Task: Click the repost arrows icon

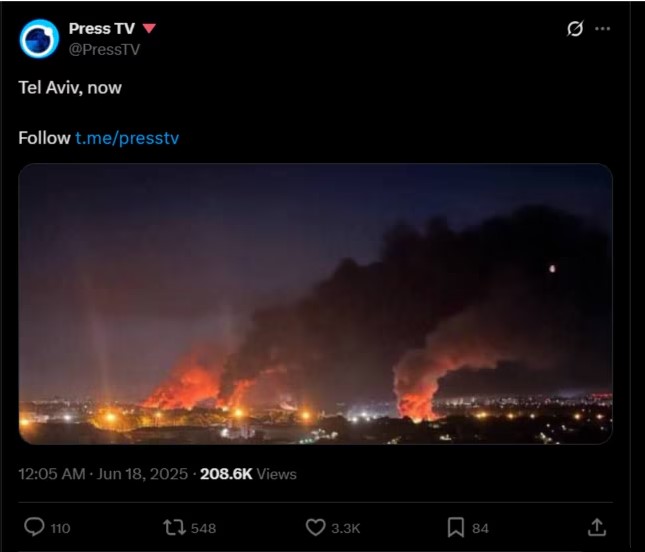Action: 174,527
